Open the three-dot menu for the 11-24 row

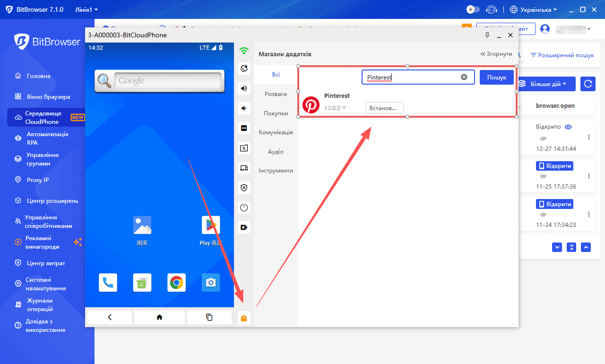(x=589, y=214)
